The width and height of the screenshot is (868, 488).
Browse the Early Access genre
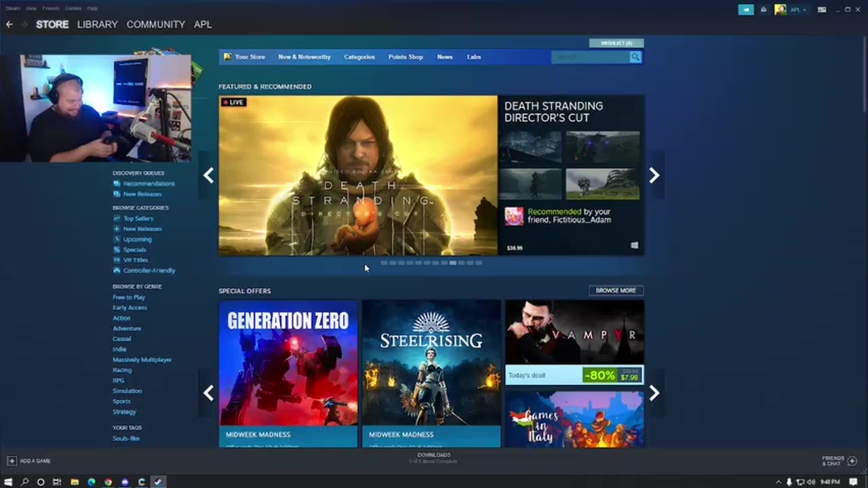tap(130, 308)
